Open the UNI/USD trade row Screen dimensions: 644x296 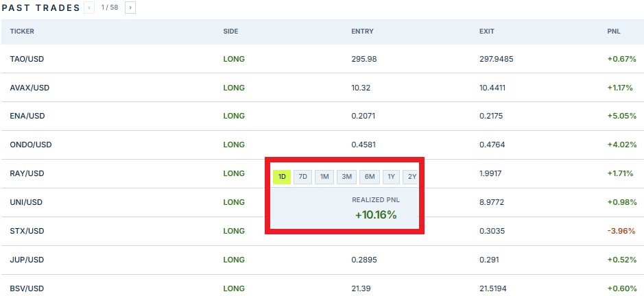322,202
